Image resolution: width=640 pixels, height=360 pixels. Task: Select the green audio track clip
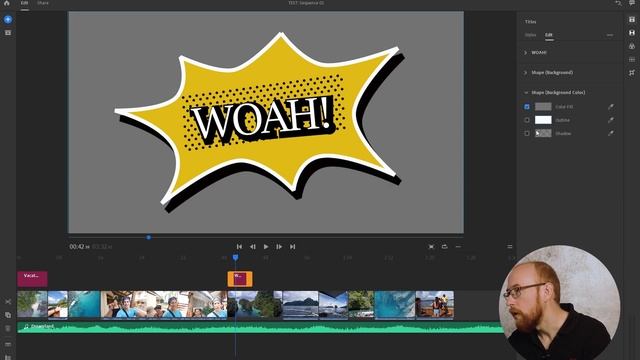click(260, 327)
